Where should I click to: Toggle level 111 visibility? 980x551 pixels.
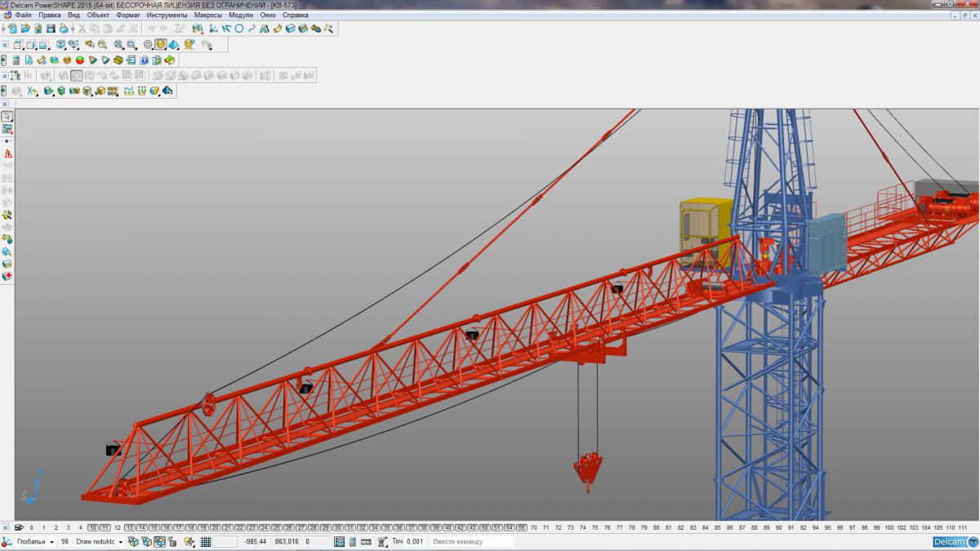pos(964,528)
